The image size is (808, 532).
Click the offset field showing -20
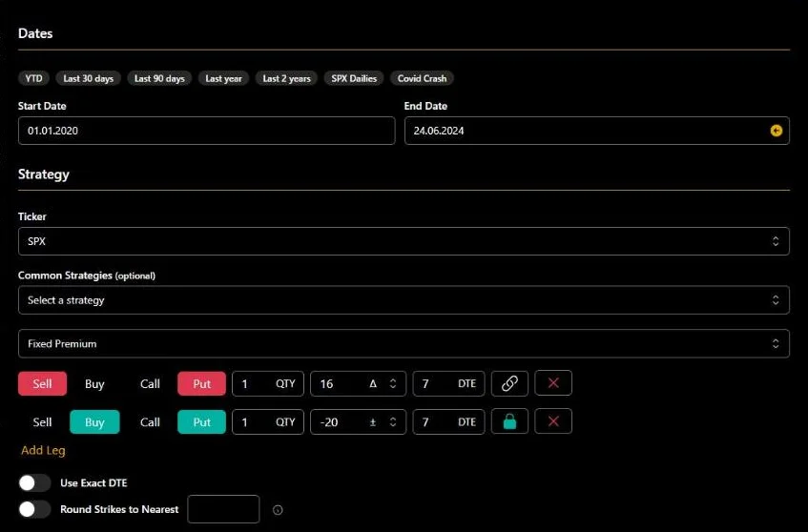click(358, 422)
